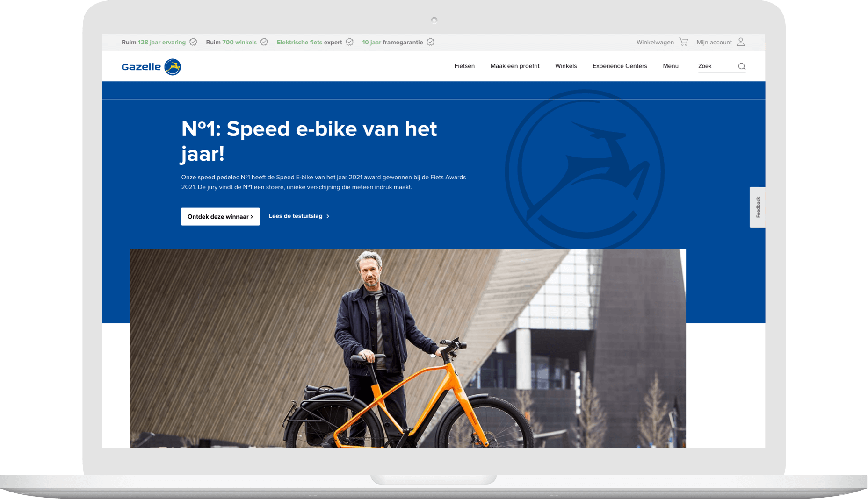This screenshot has height=499, width=868.
Task: Open the Menu navigation item
Action: (x=671, y=66)
